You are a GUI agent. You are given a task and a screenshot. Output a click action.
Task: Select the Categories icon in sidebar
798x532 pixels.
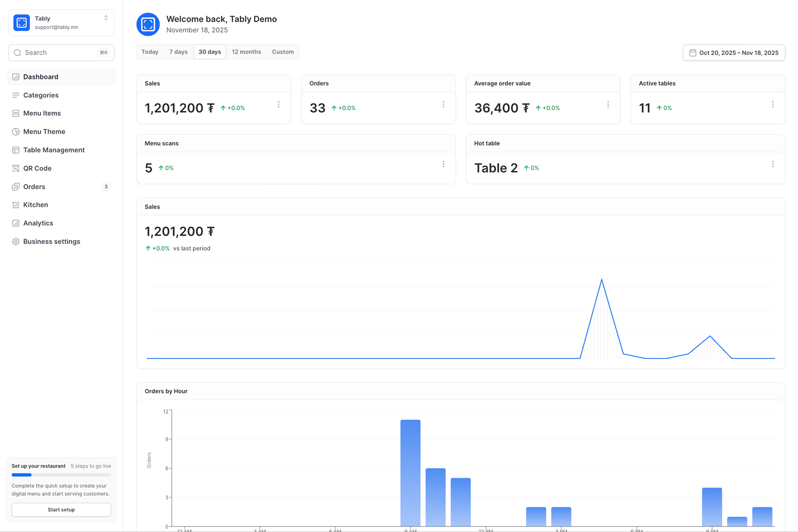(16, 95)
